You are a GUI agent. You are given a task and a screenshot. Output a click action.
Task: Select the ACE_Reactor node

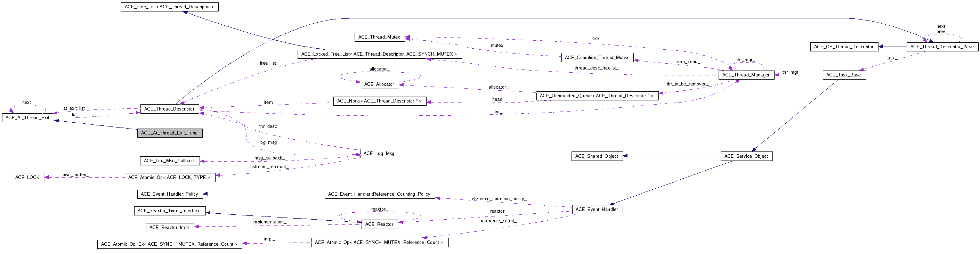coord(379,224)
